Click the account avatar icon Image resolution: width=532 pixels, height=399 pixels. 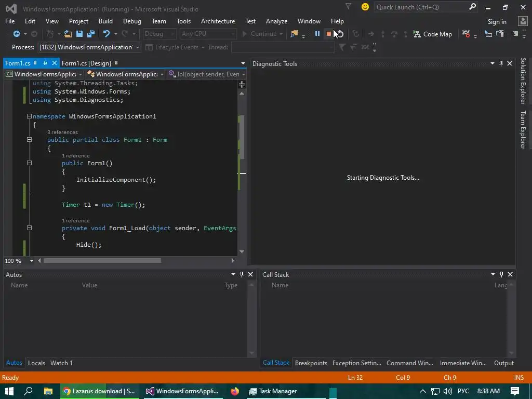[523, 21]
